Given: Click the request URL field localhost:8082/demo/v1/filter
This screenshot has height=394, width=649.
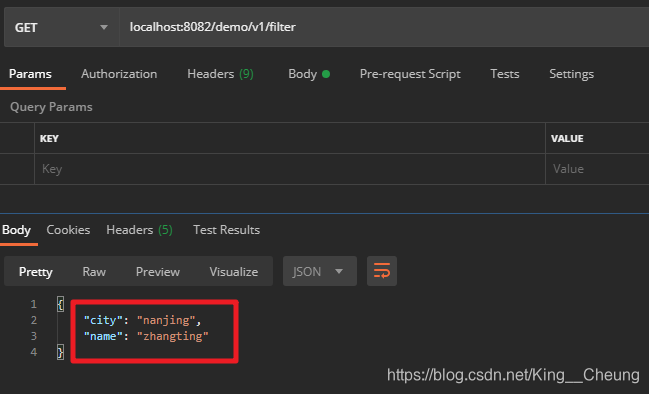Looking at the screenshot, I should pyautogui.click(x=384, y=27).
